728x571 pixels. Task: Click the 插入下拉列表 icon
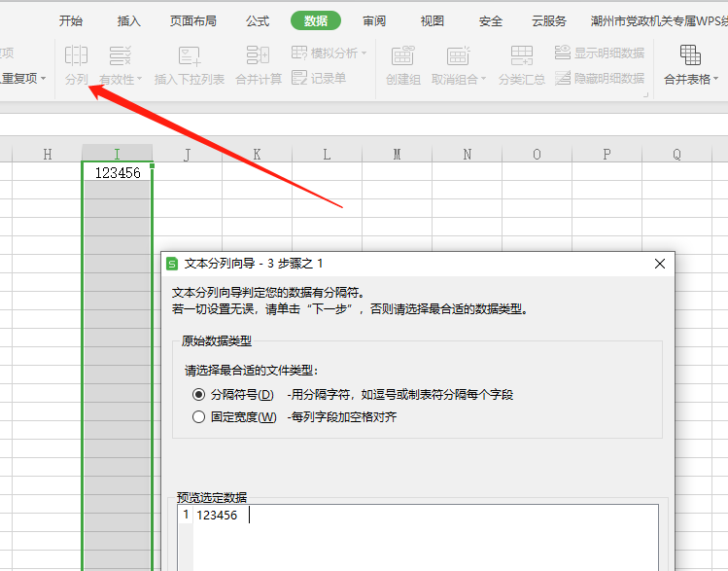click(190, 55)
